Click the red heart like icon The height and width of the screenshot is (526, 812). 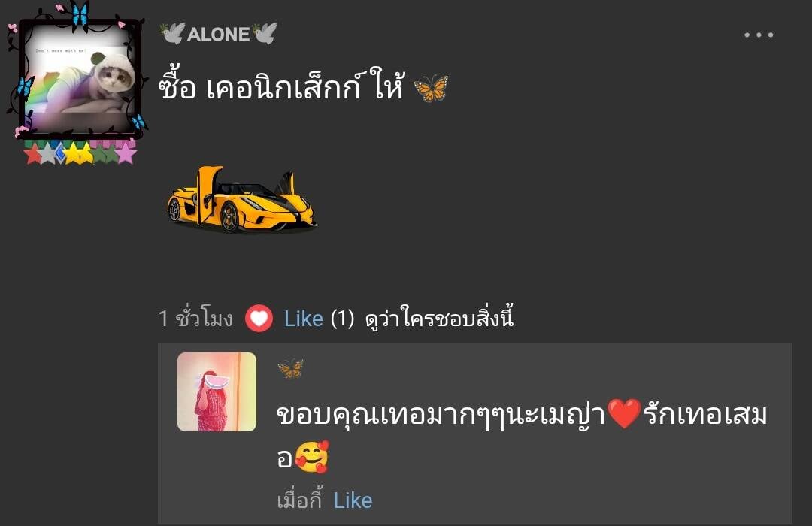tap(259, 318)
